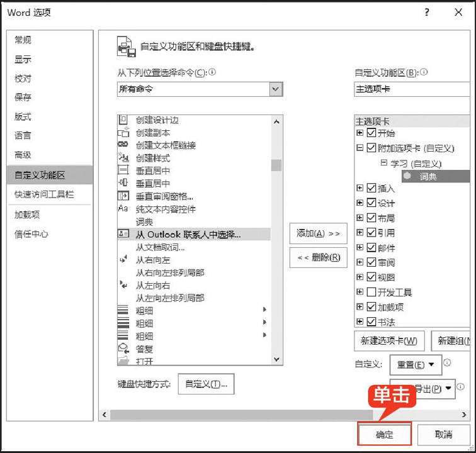Click the 取消 button

pos(443,434)
